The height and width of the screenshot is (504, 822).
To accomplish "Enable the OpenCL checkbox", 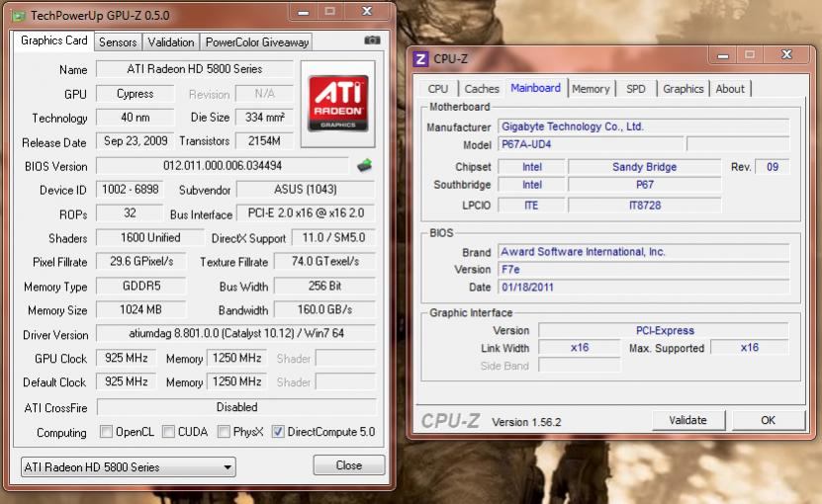I will tap(107, 431).
